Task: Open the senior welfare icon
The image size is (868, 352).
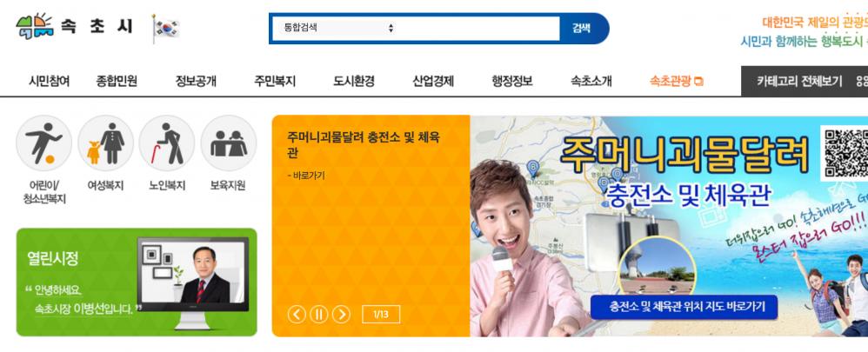Action: (x=167, y=143)
